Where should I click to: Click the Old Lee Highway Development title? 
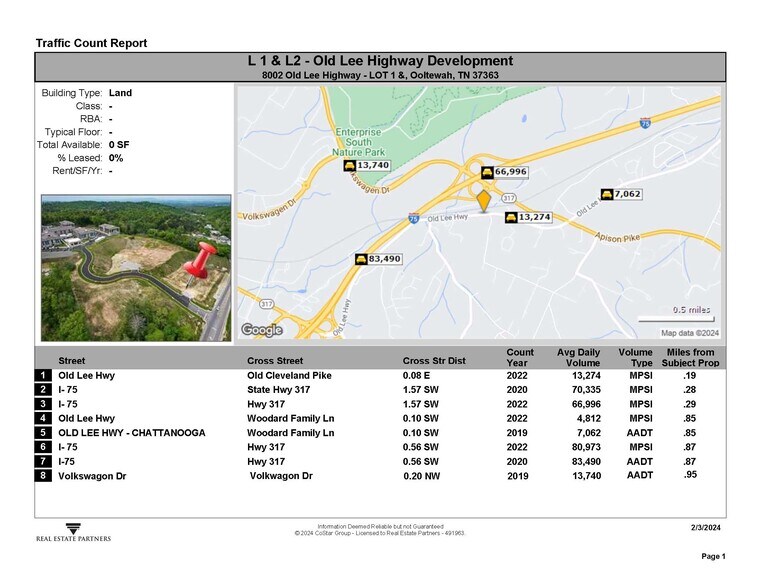coord(380,61)
